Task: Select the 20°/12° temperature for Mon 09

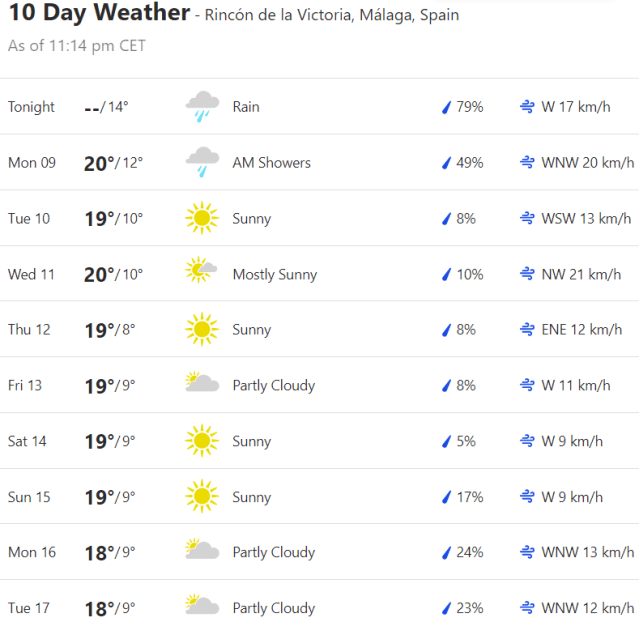Action: tap(113, 163)
